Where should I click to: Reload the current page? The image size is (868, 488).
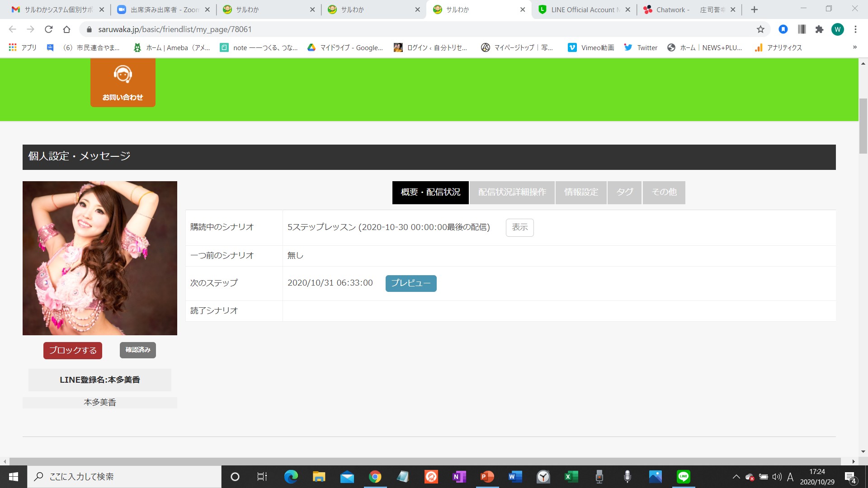pyautogui.click(x=48, y=29)
